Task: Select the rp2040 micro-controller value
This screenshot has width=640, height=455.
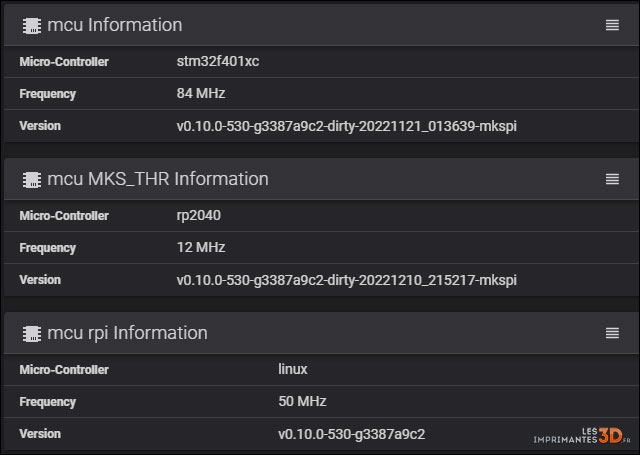Action: (199, 216)
